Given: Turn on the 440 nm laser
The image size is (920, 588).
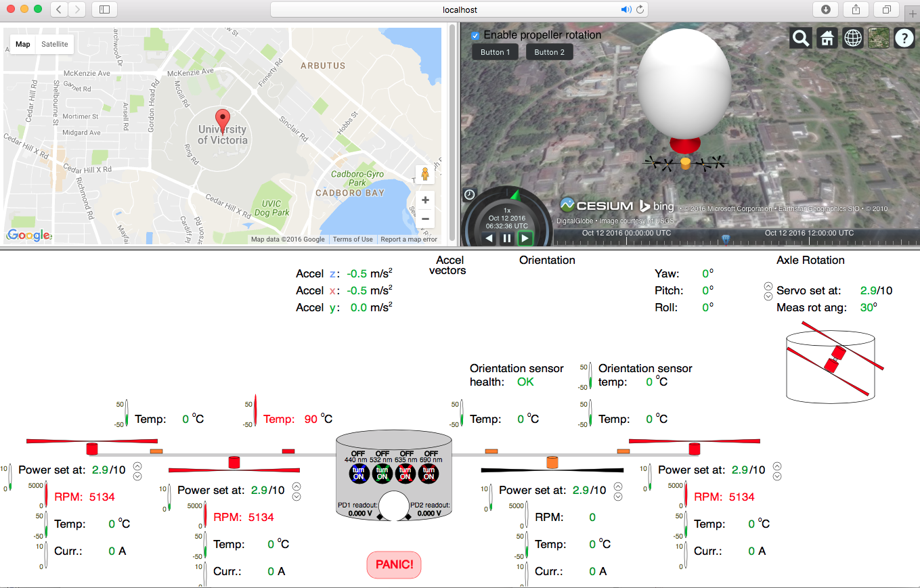Looking at the screenshot, I should [x=359, y=474].
